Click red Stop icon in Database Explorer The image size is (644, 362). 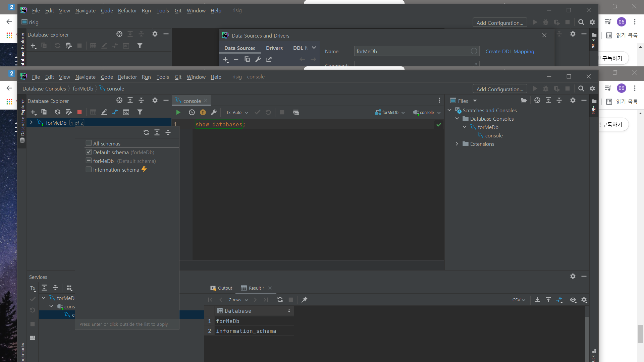(79, 112)
